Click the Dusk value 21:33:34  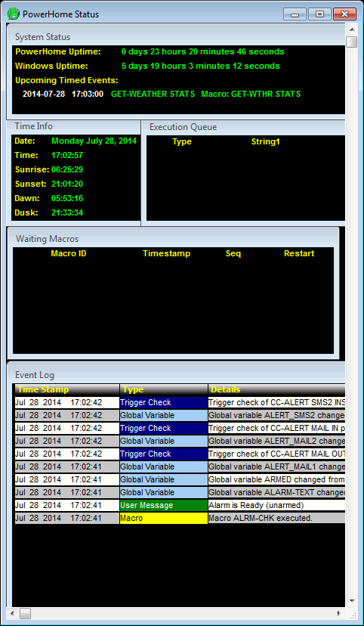(x=67, y=212)
